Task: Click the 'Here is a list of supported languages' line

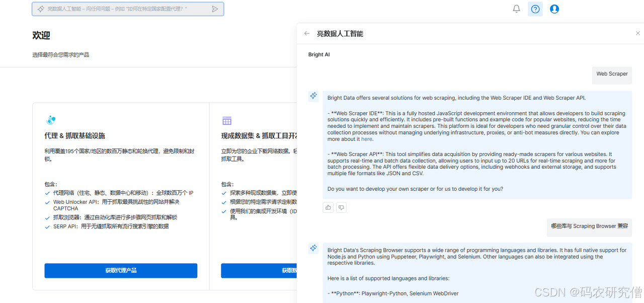Action: (x=388, y=278)
